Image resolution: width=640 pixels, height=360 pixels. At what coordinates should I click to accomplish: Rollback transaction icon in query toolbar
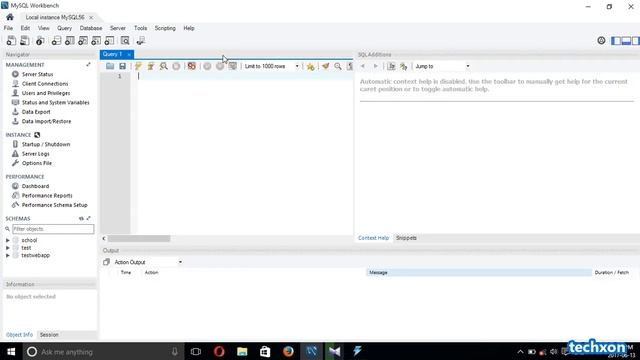[220, 66]
